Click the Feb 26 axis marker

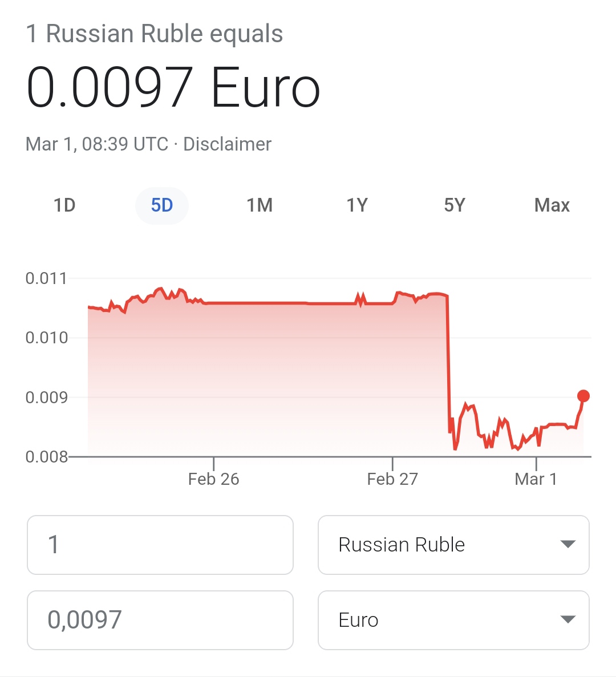(214, 479)
